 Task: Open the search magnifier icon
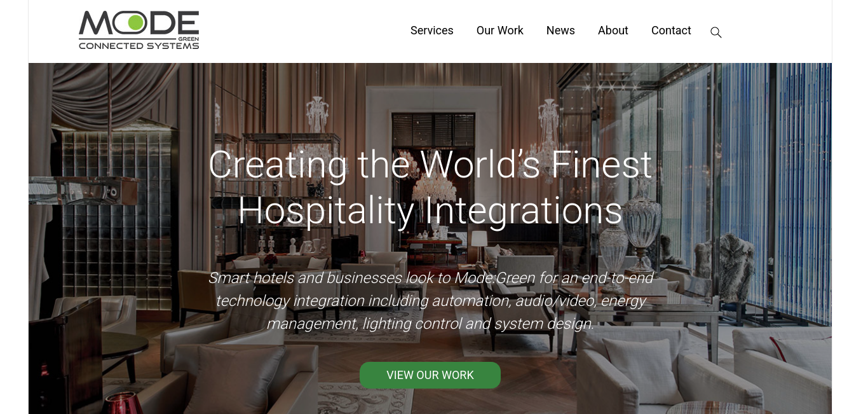tap(715, 32)
